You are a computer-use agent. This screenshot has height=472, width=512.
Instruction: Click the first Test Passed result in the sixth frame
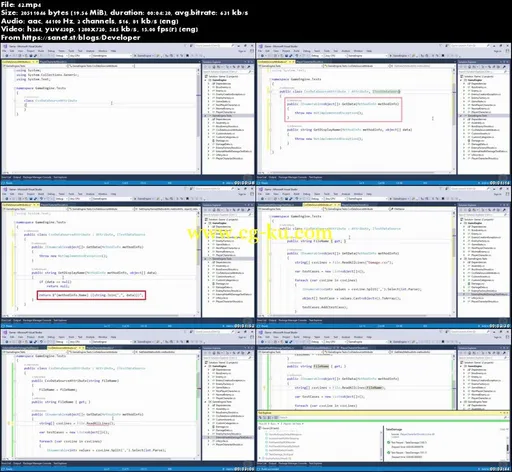coord(407,442)
